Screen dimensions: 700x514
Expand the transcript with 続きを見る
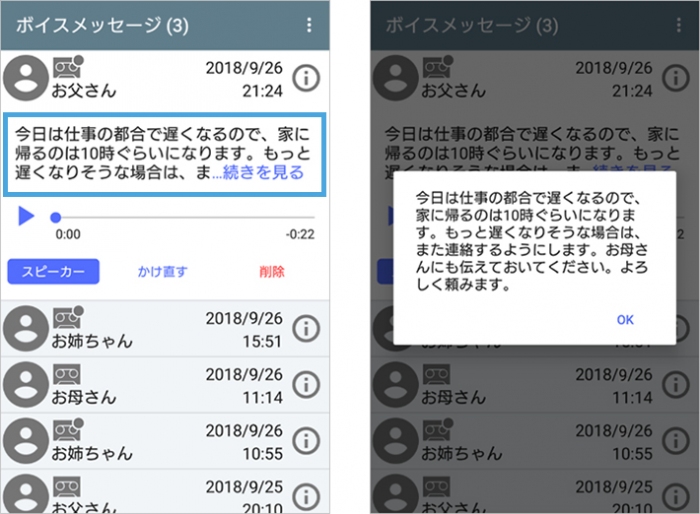pyautogui.click(x=262, y=174)
